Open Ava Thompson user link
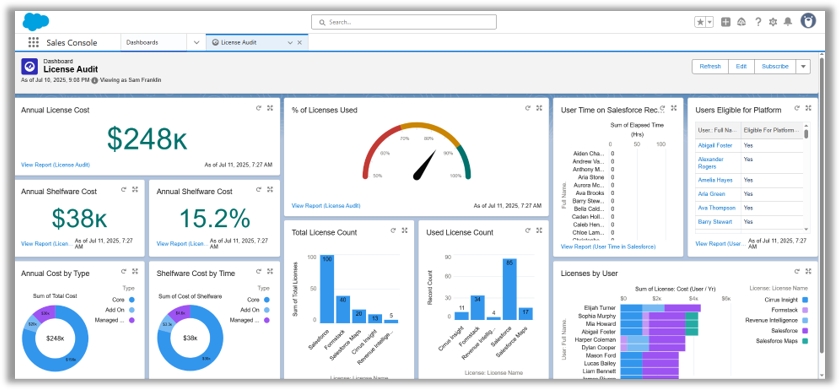Image resolution: width=840 pixels, height=390 pixels. point(716,208)
